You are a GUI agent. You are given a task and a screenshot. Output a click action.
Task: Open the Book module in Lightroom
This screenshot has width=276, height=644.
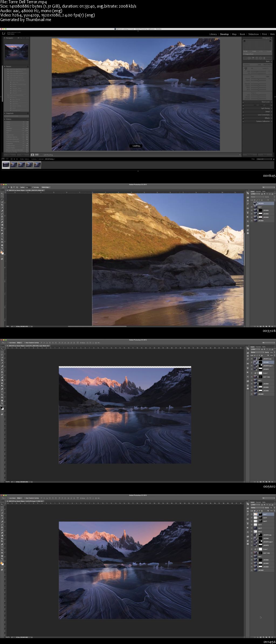pyautogui.click(x=242, y=34)
